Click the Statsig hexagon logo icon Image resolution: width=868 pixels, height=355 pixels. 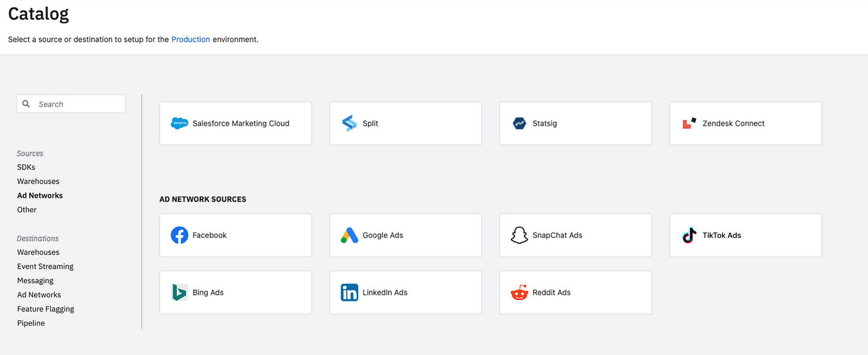click(x=519, y=124)
